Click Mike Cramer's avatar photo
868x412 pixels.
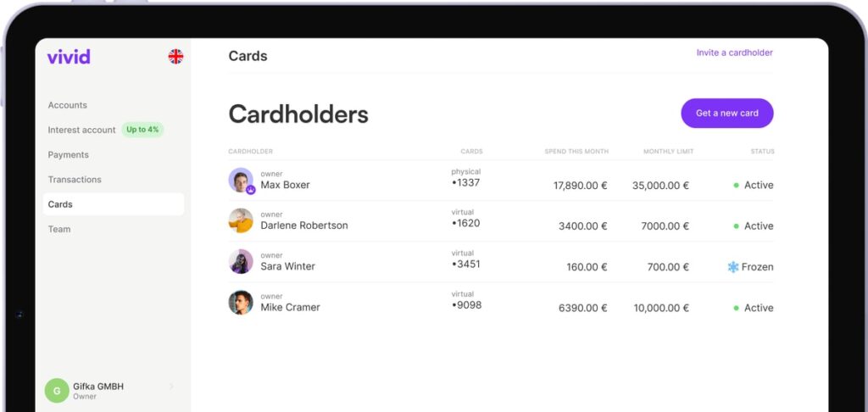[241, 303]
